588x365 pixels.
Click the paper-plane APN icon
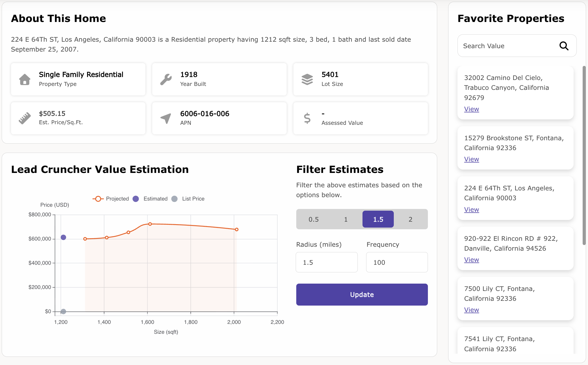pyautogui.click(x=166, y=118)
